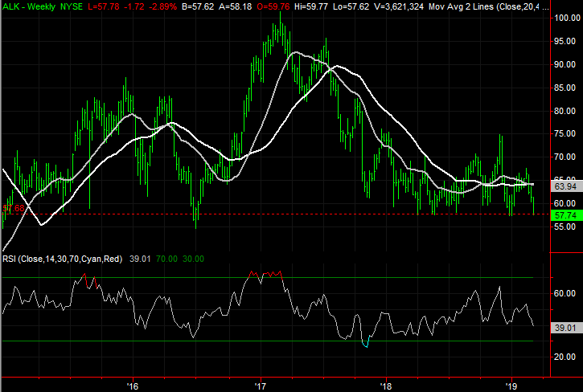
Task: Open the Mov Avg 2 Lines indicator label
Action: tap(489, 6)
